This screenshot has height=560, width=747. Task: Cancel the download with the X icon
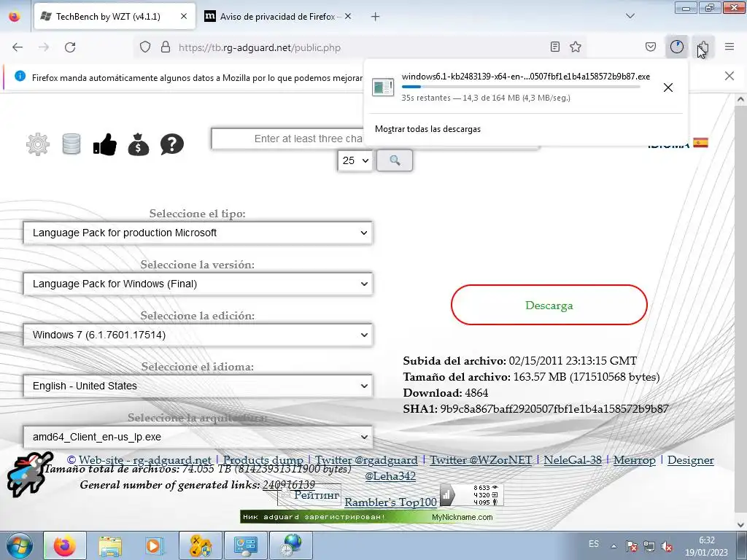(668, 87)
